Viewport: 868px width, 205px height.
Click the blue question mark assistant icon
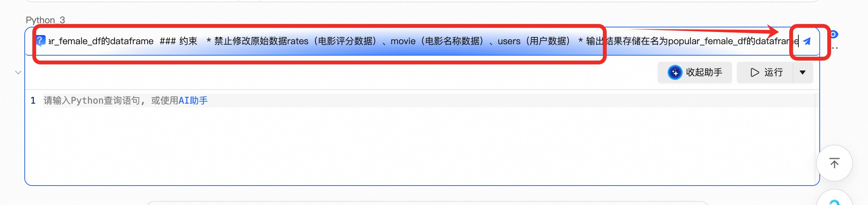click(x=40, y=40)
